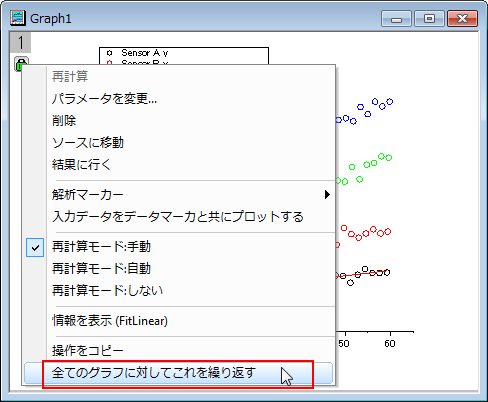This screenshot has width=488, height=402.
Task: Select the layer 1 indicator
Action: (21, 42)
